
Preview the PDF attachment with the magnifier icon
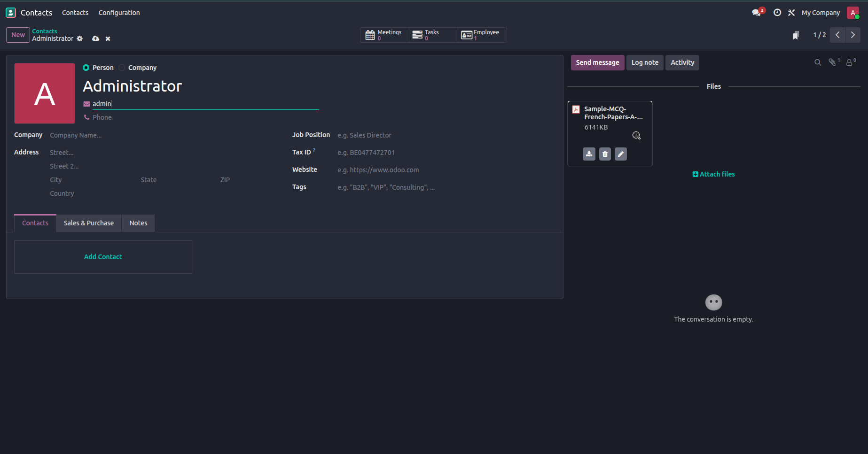tap(636, 136)
